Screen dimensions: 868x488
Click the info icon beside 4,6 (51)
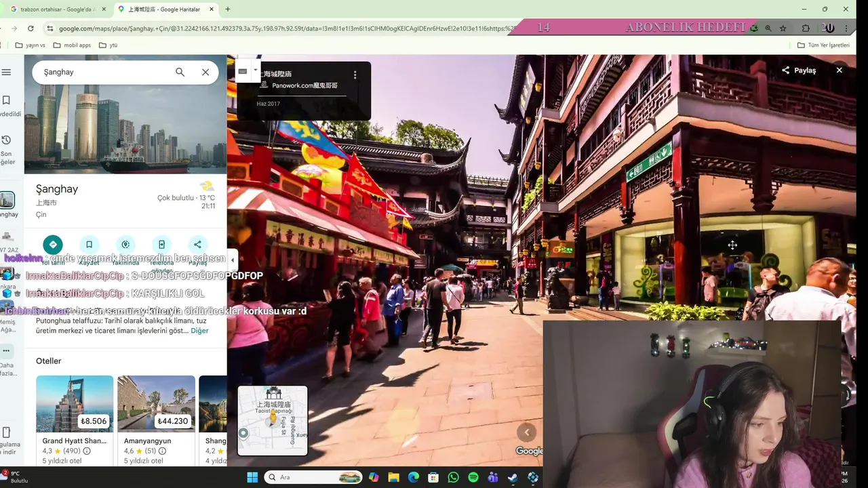pyautogui.click(x=162, y=451)
